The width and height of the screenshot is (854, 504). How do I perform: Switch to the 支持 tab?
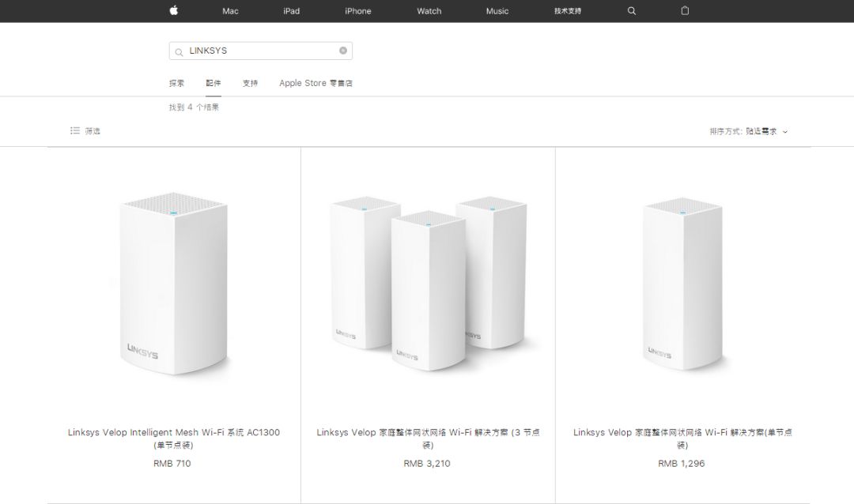pyautogui.click(x=250, y=83)
